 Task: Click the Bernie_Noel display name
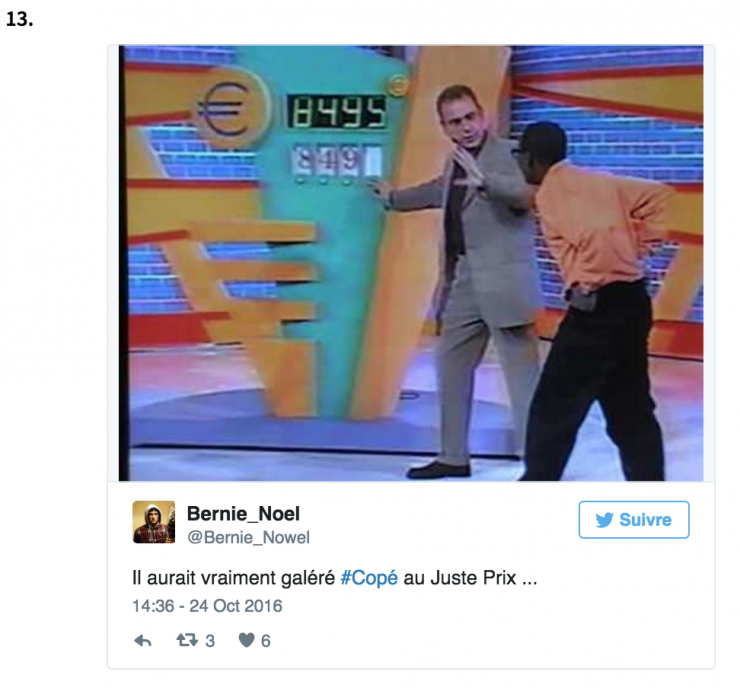(243, 513)
